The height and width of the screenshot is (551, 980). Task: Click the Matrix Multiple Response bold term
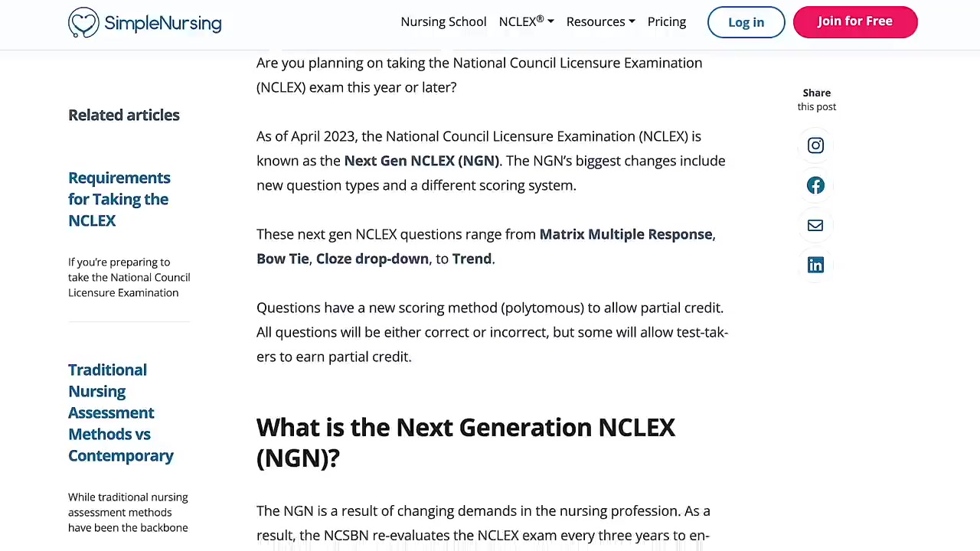click(626, 234)
